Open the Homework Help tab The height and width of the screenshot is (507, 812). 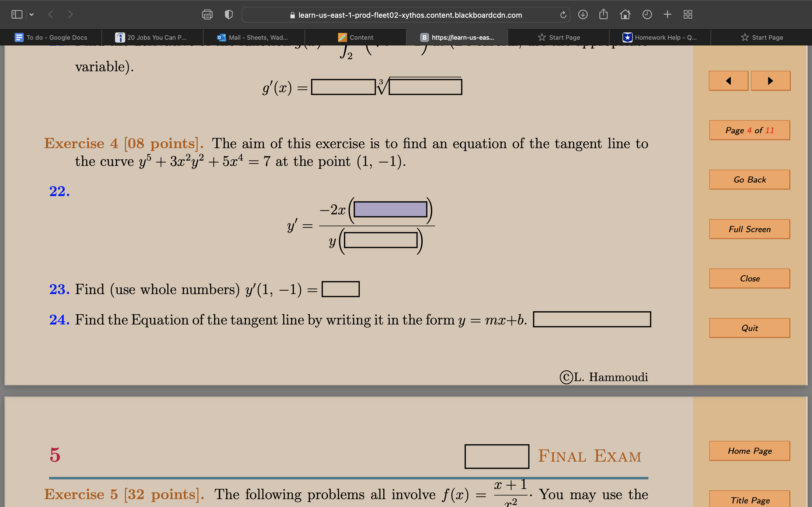(661, 37)
